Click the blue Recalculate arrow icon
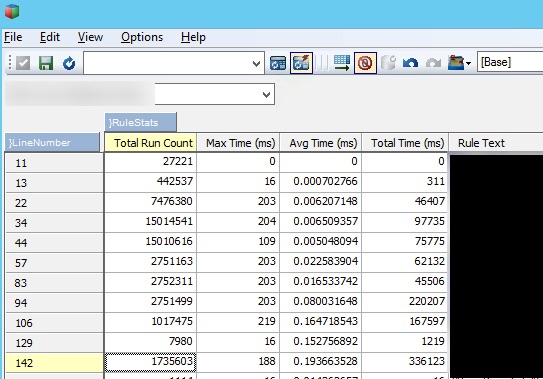543x379 pixels. 69,63
